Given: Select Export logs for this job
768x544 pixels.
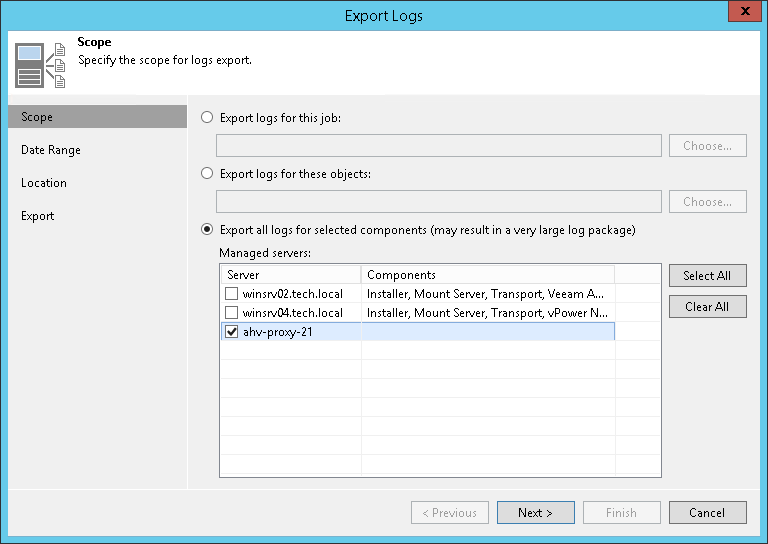Looking at the screenshot, I should click(208, 118).
